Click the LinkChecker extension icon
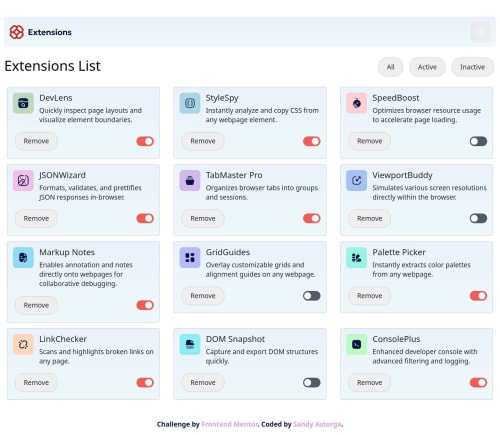 (x=23, y=344)
